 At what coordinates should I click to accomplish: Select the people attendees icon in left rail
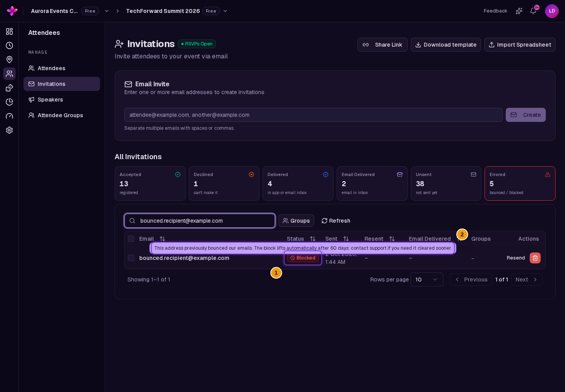coord(9,74)
